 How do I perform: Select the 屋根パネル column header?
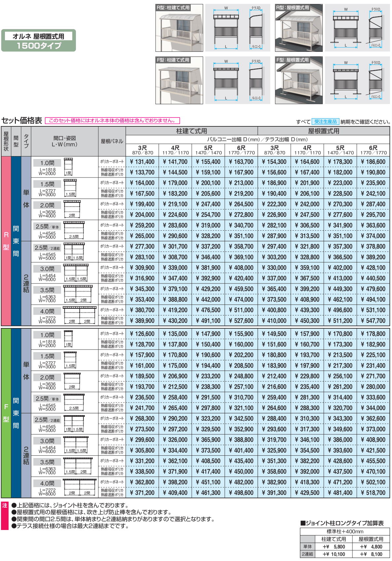click(x=112, y=141)
